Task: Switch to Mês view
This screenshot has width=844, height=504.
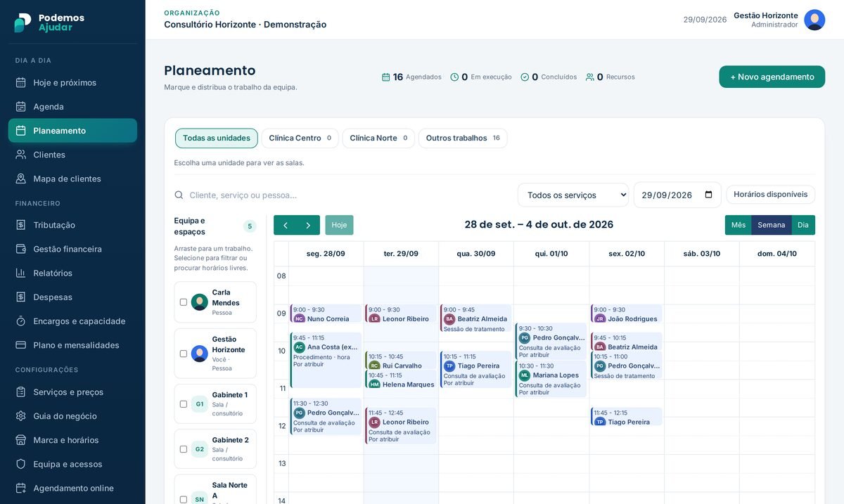Action: click(x=738, y=225)
